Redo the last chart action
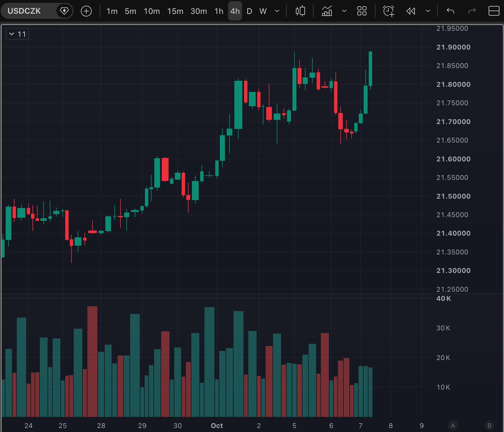 pos(472,11)
